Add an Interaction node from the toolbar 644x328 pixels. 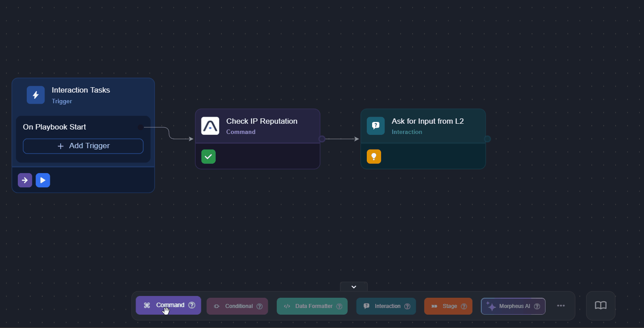click(386, 306)
